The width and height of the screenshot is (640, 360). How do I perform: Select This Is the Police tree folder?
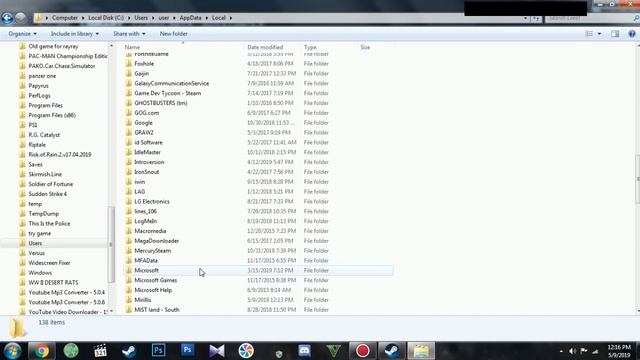(49, 223)
